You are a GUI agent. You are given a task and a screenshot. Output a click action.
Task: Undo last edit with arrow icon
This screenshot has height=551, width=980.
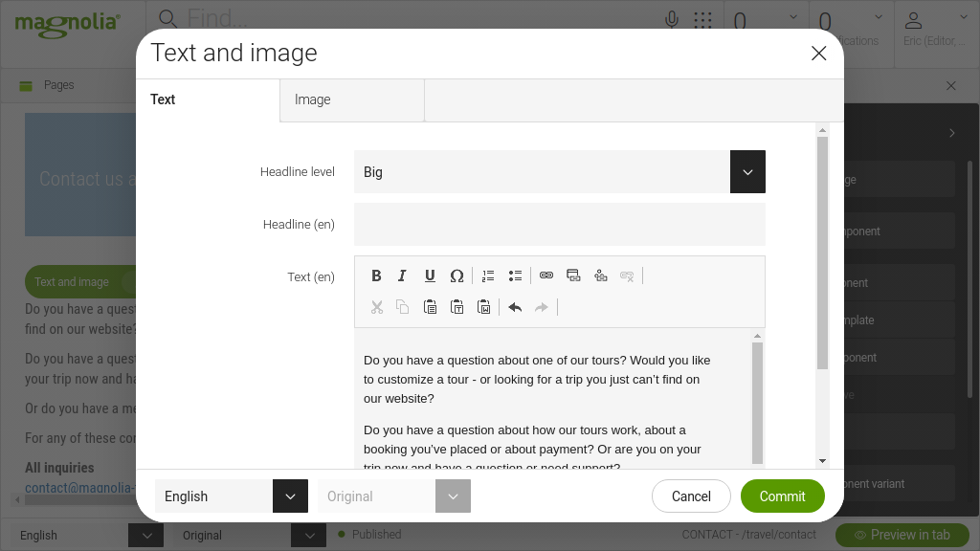[x=515, y=307]
